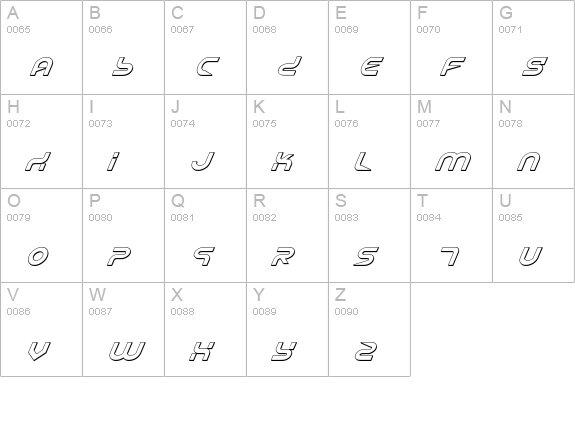
Task: Select the glyph with code 0084
Action: pos(450,256)
